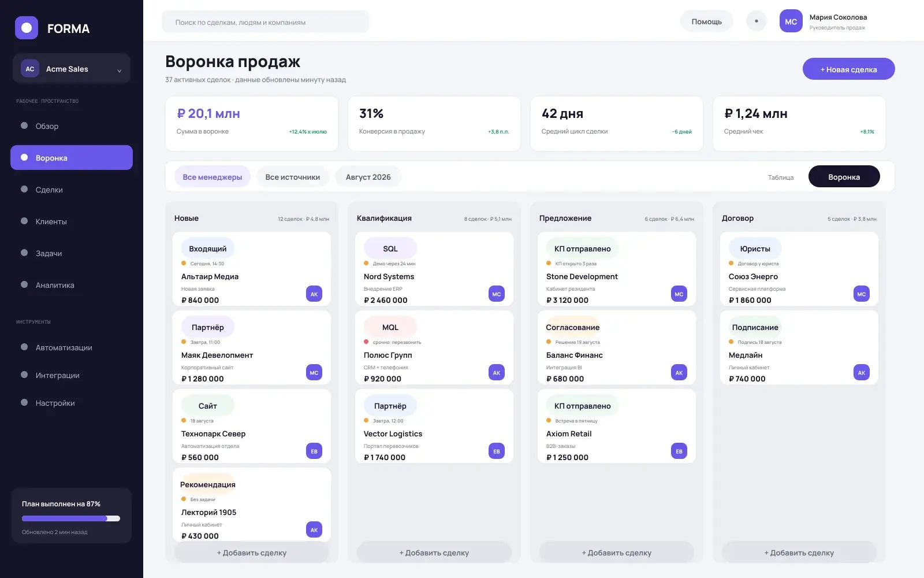Click AK avatar on Альтаир Медиа card
Image resolution: width=924 pixels, height=578 pixels.
pyautogui.click(x=314, y=294)
